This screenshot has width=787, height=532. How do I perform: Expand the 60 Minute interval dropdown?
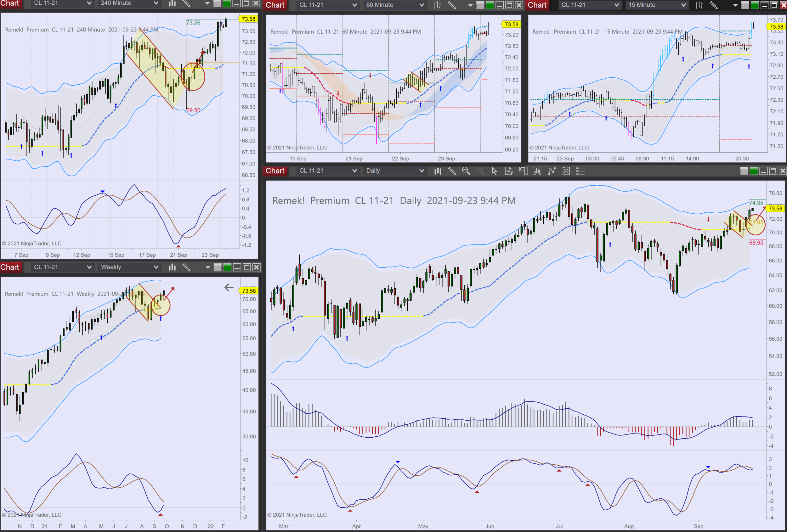pyautogui.click(x=395, y=5)
